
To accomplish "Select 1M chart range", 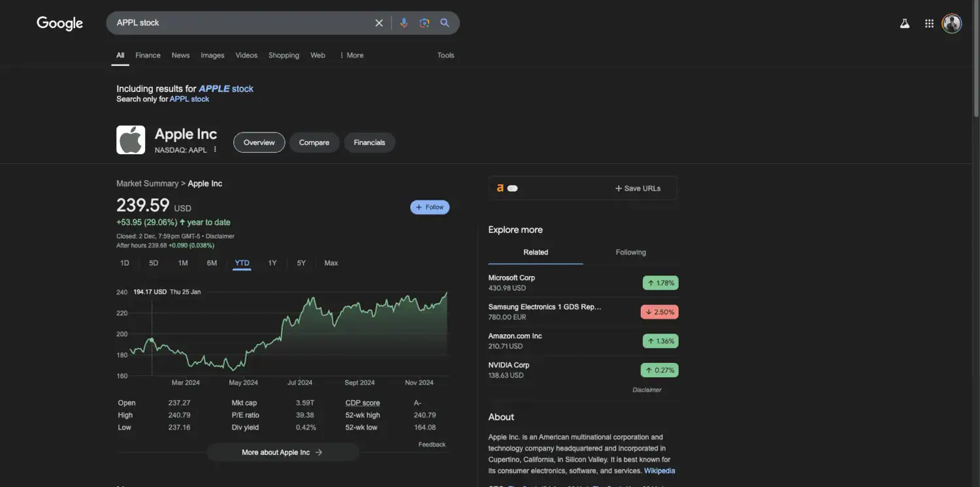I will [x=183, y=263].
